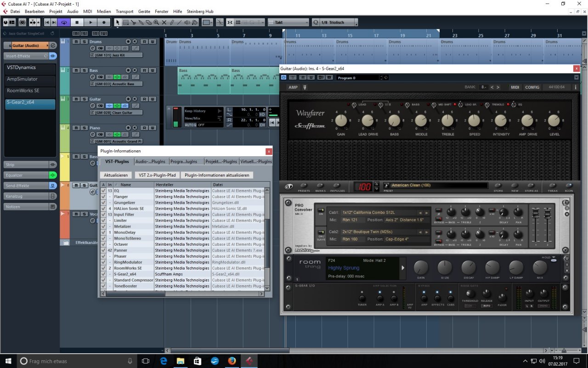Toggle monitor on the Piano track
The height and width of the screenshot is (368, 588).
(x=135, y=127)
